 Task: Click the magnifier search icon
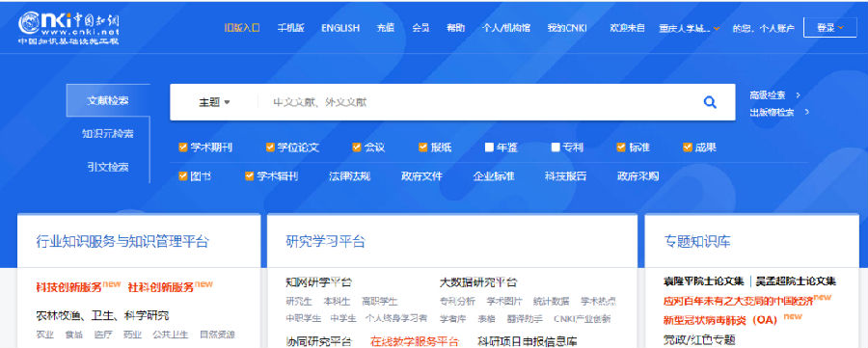coord(710,102)
